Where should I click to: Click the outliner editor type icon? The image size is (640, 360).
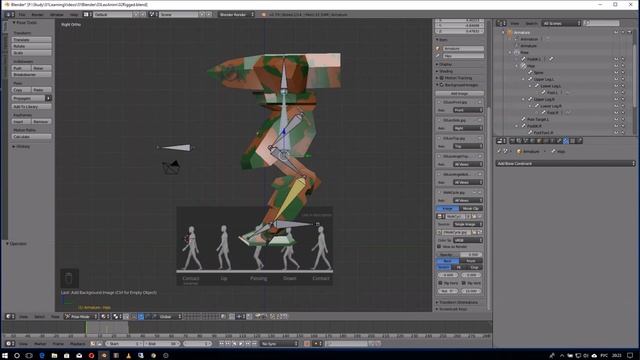pyautogui.click(x=501, y=23)
